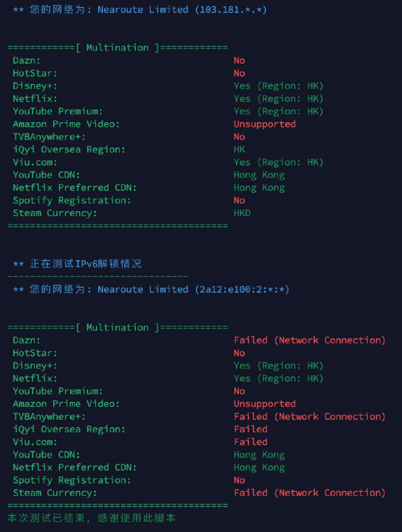Click the second Multination section header
This screenshot has width=402, height=532.
tap(118, 328)
